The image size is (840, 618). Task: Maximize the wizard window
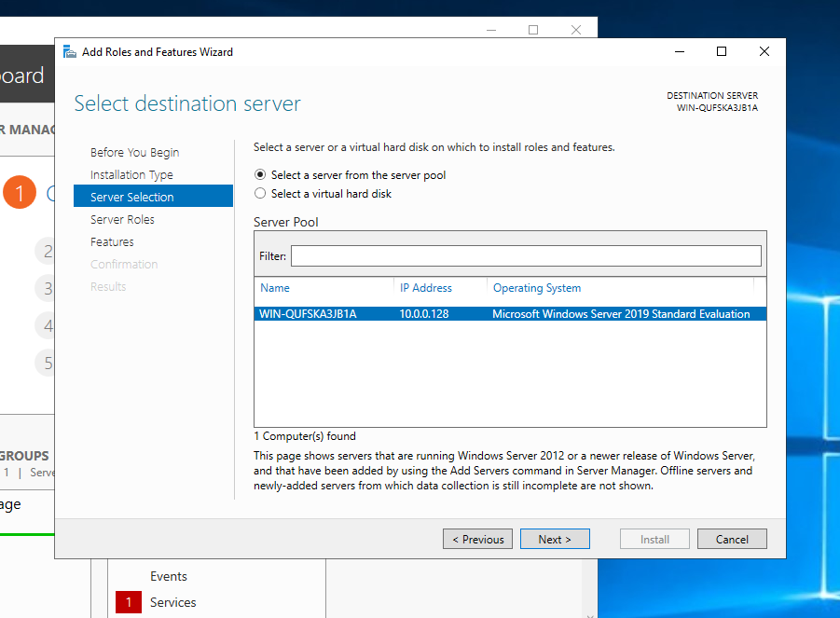pos(722,51)
